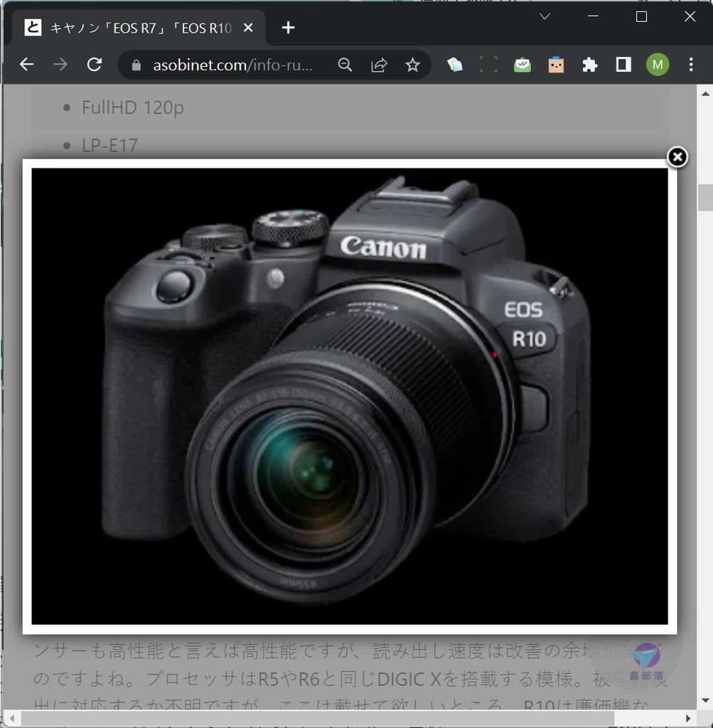The height and width of the screenshot is (728, 713).
Task: Reload the asobinet page
Action: pos(95,65)
